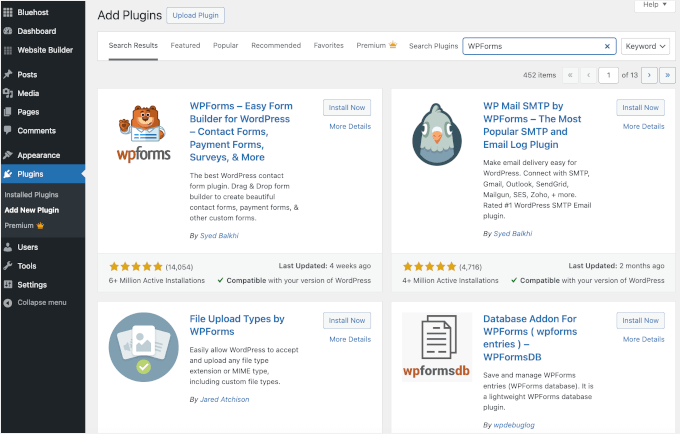
Task: Open More Details for File Upload Types
Action: pyautogui.click(x=350, y=339)
